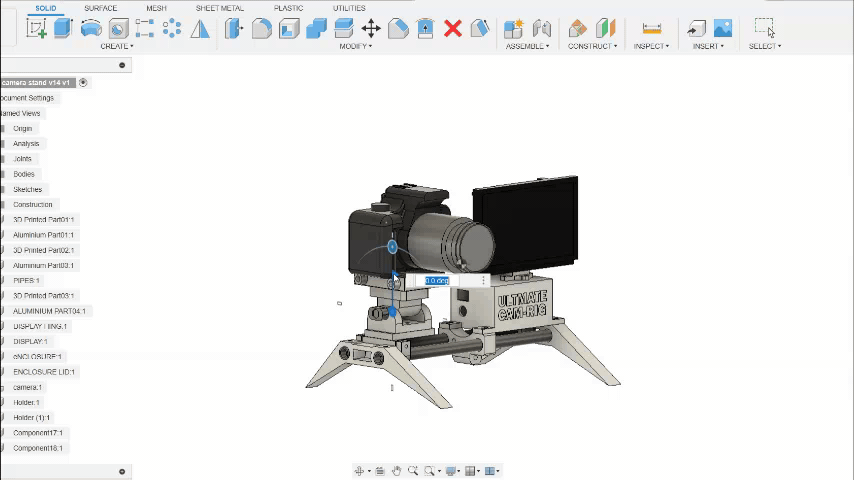Select the Combine tool
The image size is (854, 480).
[x=316, y=28]
